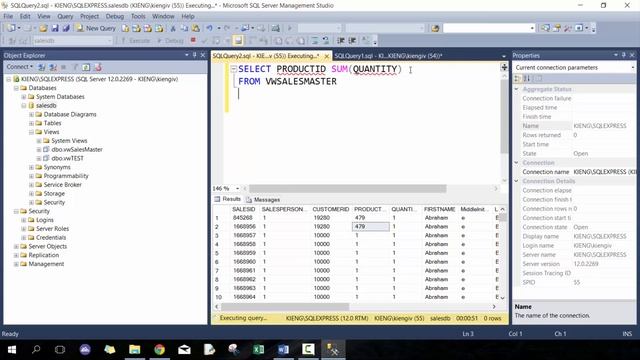Open the Debug menu
640x360 pixels.
point(115,16)
